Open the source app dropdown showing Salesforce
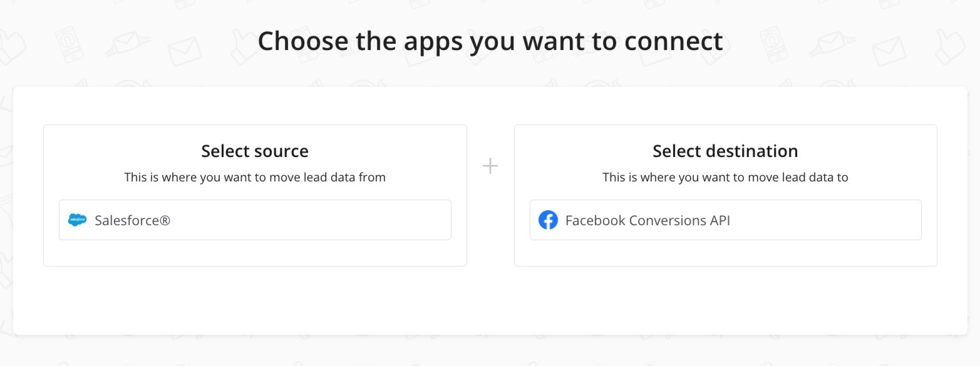980x366 pixels. pyautogui.click(x=255, y=220)
